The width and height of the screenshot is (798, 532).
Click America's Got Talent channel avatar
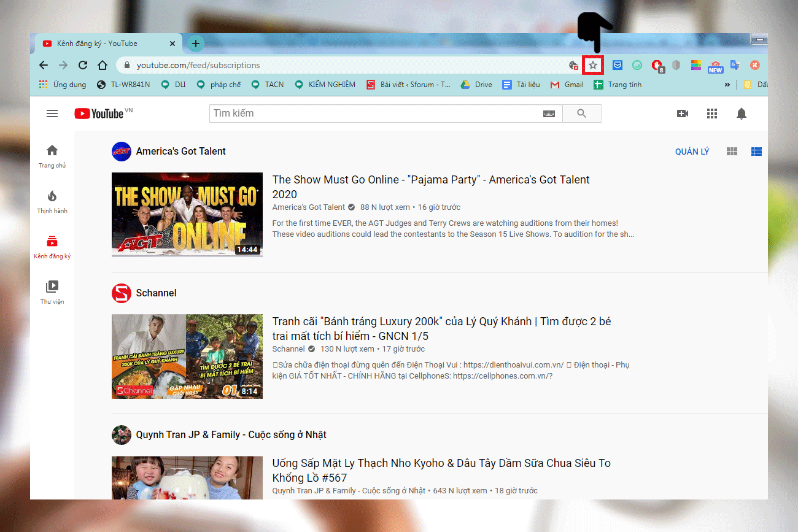pyautogui.click(x=122, y=152)
